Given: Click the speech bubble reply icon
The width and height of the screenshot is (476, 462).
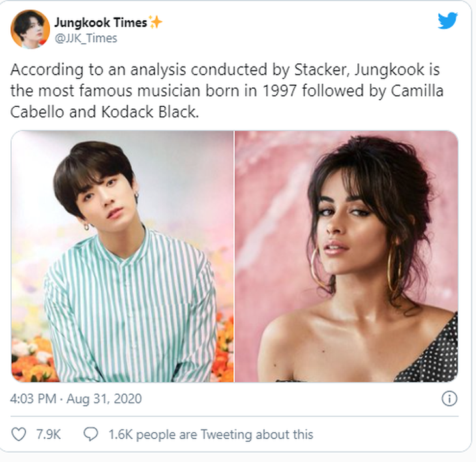Looking at the screenshot, I should 91,435.
